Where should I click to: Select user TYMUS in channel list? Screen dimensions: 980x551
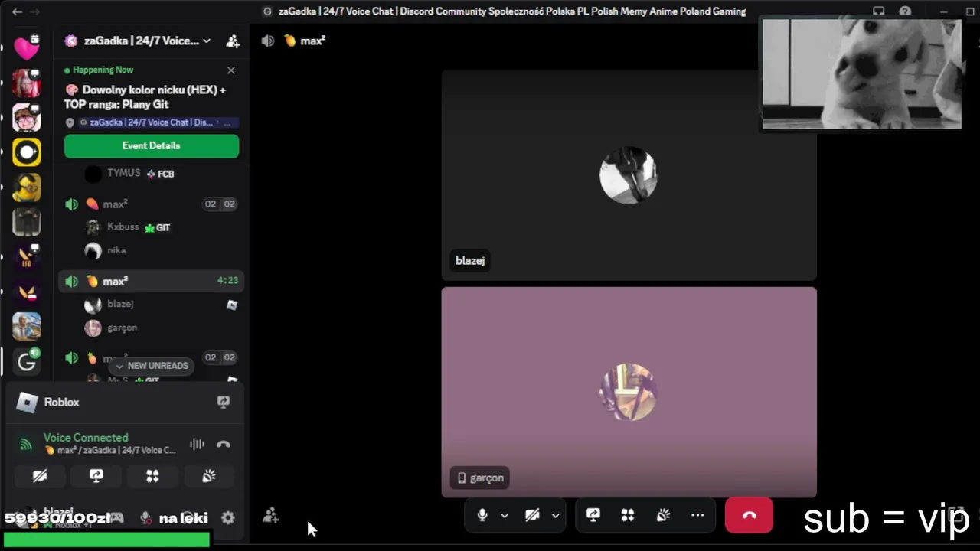tap(123, 173)
